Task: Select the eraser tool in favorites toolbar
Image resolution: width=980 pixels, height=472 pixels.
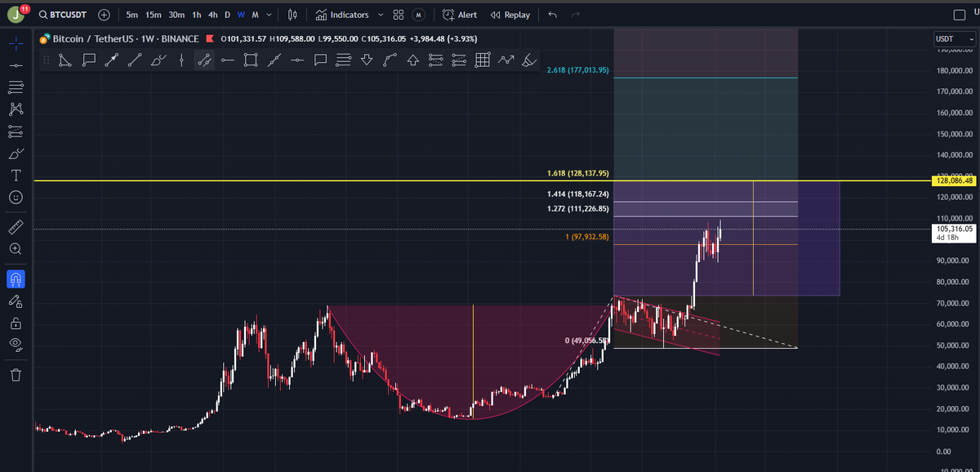Action: (x=529, y=60)
